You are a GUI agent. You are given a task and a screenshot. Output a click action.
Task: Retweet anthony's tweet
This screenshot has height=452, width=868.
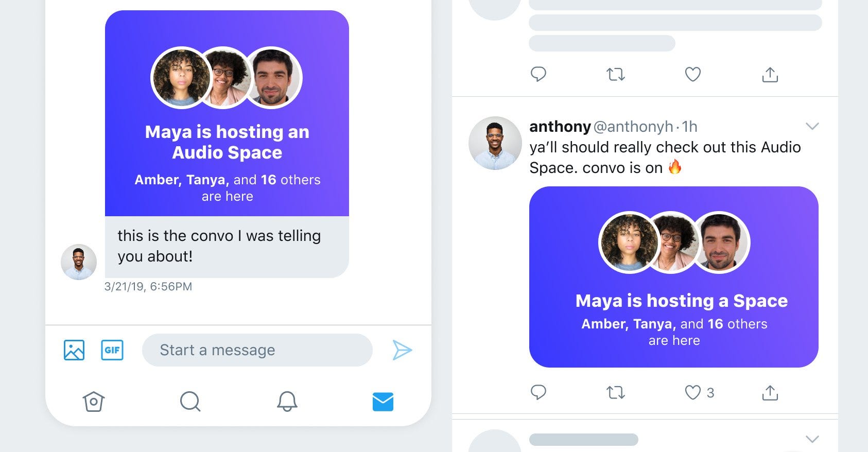[x=616, y=393]
